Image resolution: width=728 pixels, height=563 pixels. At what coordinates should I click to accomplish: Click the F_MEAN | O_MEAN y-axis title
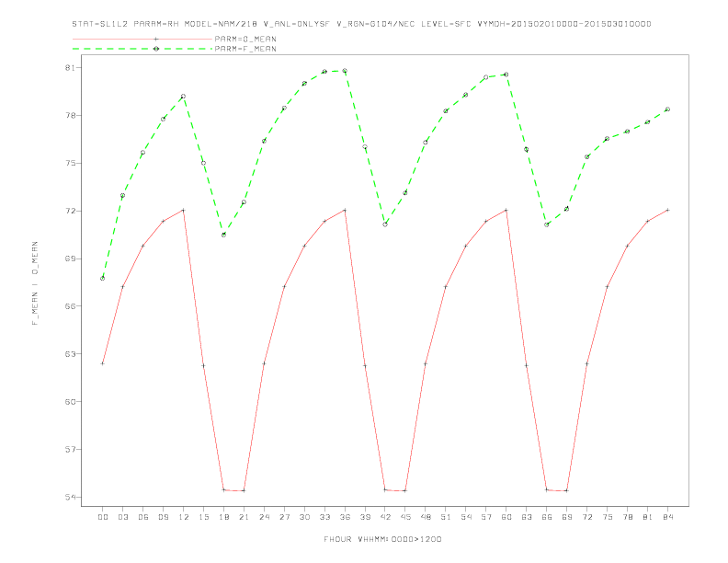click(x=35, y=283)
